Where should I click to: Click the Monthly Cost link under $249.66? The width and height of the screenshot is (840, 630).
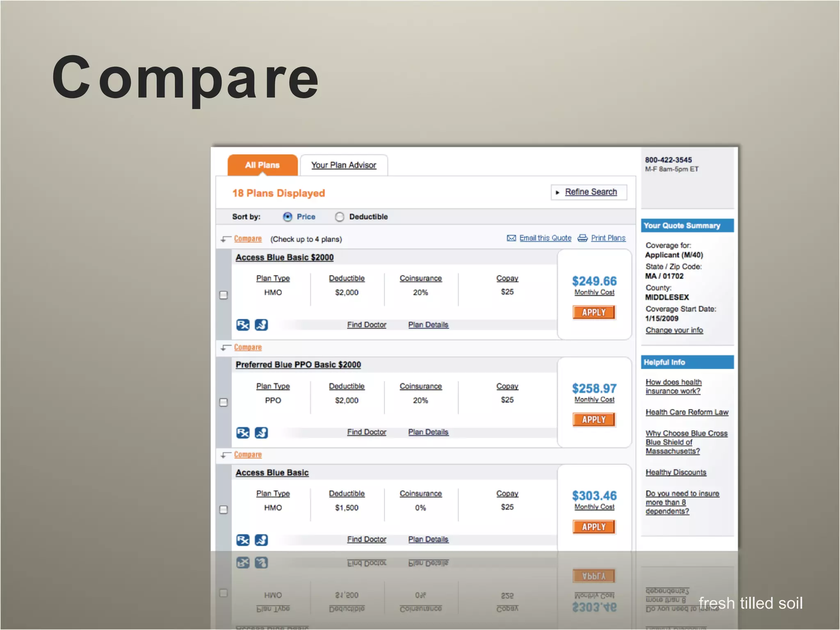[x=594, y=292]
